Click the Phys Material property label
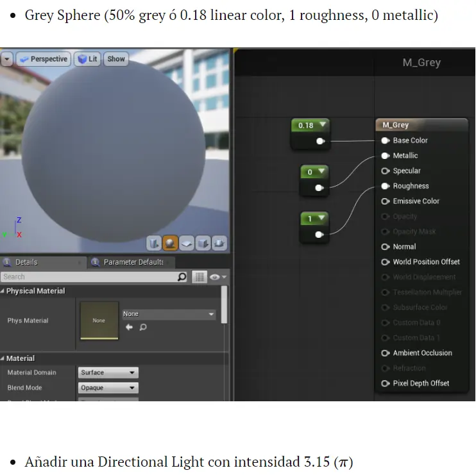 (28, 321)
